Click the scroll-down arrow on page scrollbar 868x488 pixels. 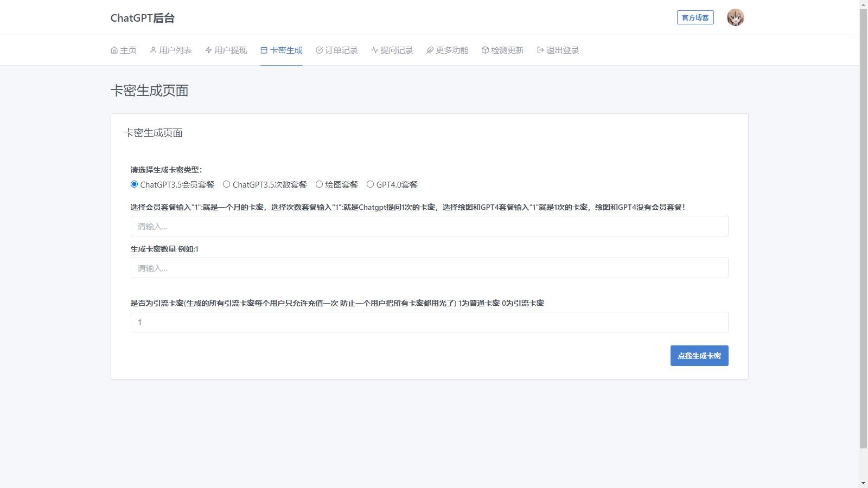coord(863,483)
